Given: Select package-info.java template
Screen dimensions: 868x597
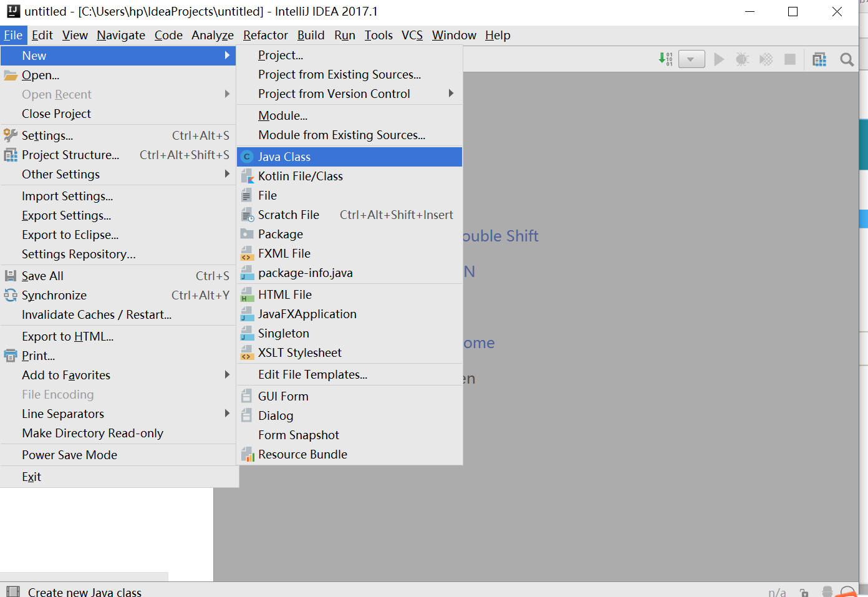Looking at the screenshot, I should coord(349,273).
